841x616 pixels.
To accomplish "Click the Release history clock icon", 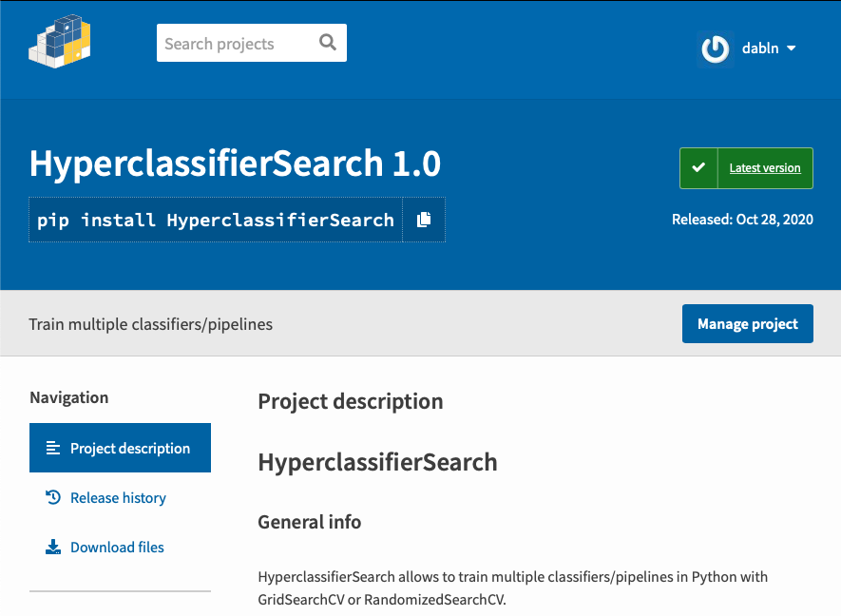I will coord(53,497).
